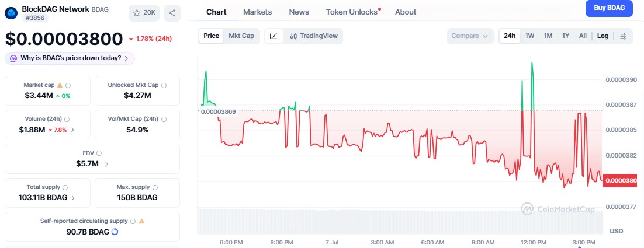The width and height of the screenshot is (644, 248).
Task: Click the red 0.0000380 current price label
Action: [621, 180]
